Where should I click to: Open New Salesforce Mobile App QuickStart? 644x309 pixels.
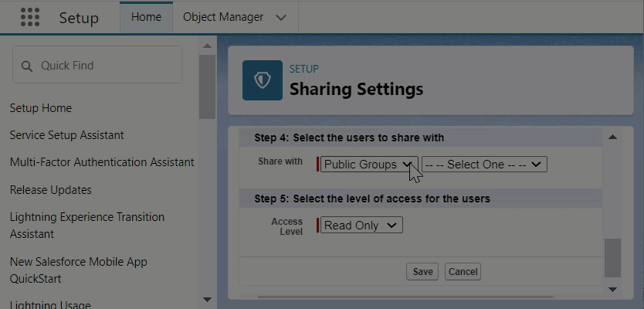78,270
